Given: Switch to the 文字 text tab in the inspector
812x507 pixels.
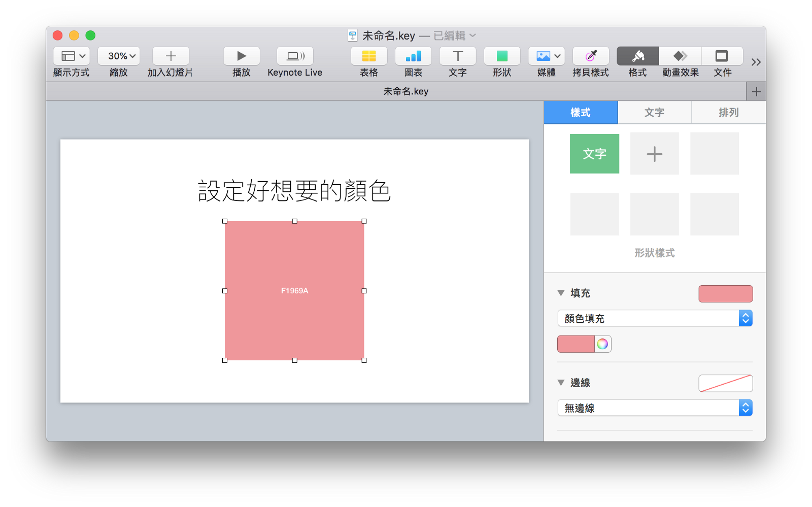Looking at the screenshot, I should 654,112.
